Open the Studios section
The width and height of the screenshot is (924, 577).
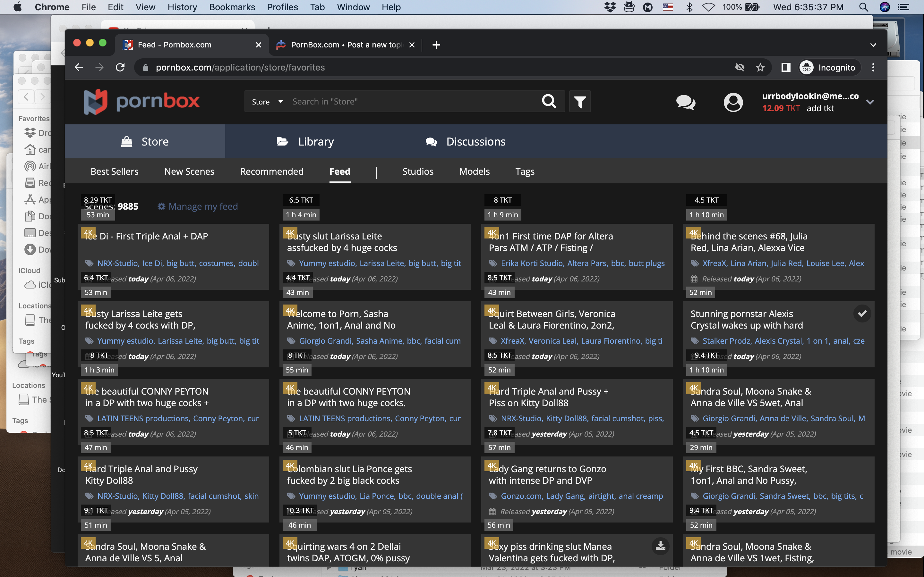(x=418, y=172)
